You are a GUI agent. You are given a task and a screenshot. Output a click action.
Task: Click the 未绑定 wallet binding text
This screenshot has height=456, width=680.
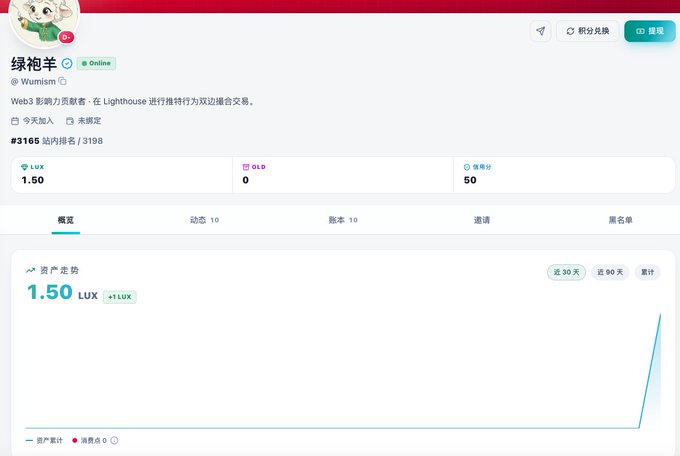(89, 121)
